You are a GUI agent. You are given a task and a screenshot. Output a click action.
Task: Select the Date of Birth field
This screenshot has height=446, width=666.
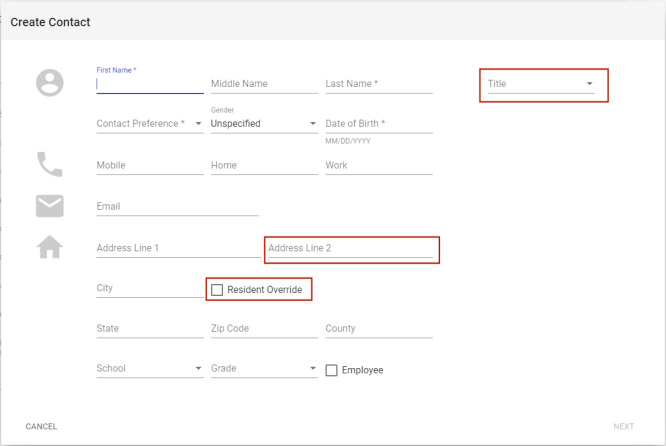378,124
